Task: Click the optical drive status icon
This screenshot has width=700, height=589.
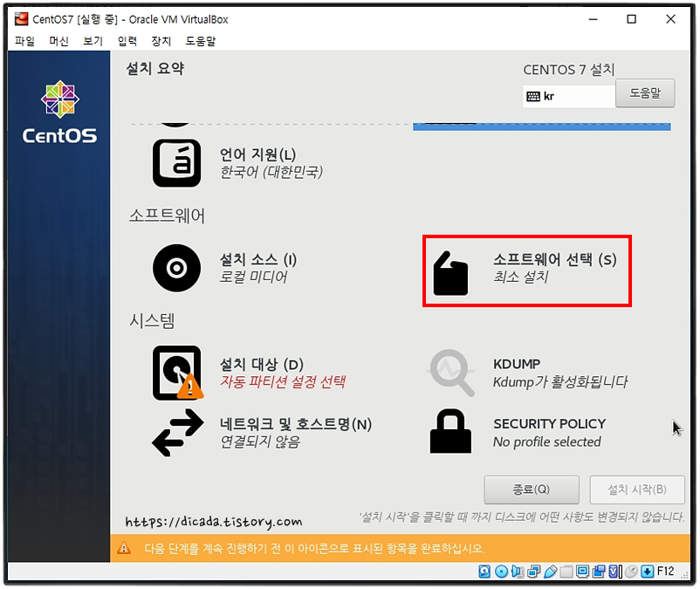Action: 501,572
